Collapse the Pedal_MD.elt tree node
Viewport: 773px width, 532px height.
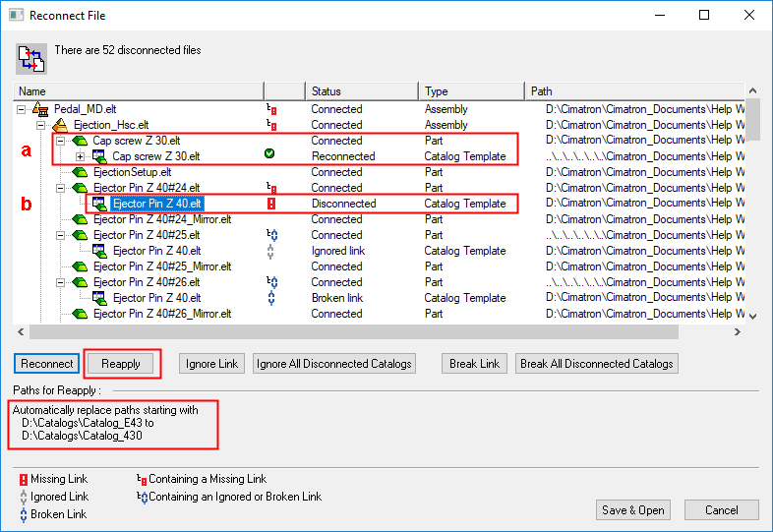(x=22, y=109)
